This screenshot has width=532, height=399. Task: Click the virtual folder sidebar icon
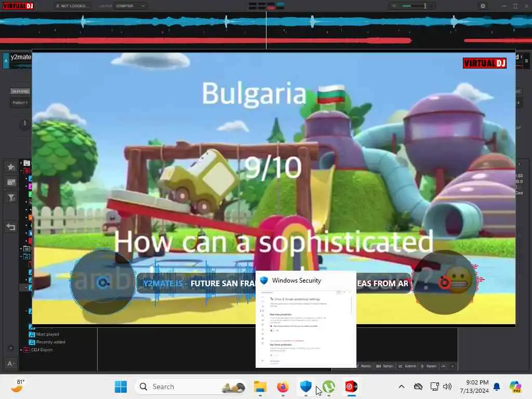point(11,182)
